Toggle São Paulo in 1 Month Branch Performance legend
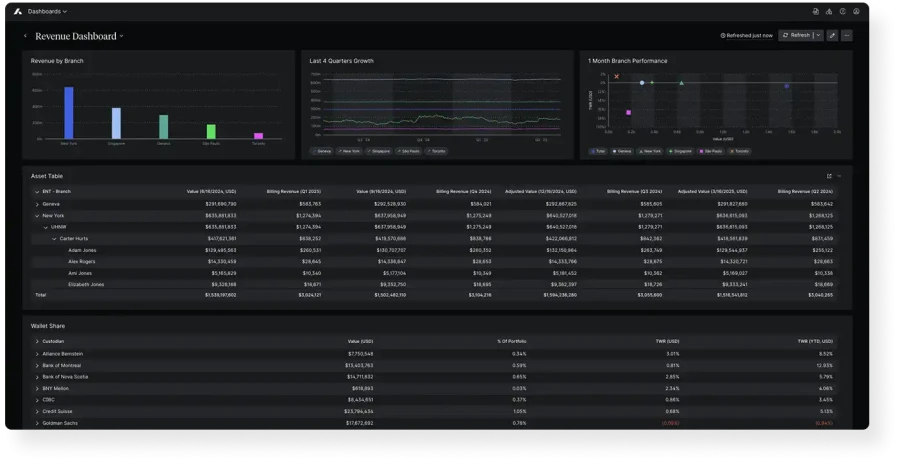This screenshot has height=463, width=900. point(713,151)
